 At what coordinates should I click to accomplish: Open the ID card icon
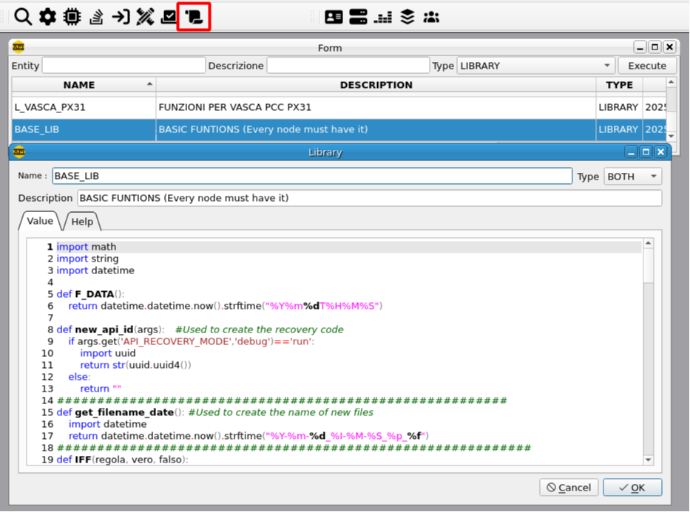click(x=334, y=16)
